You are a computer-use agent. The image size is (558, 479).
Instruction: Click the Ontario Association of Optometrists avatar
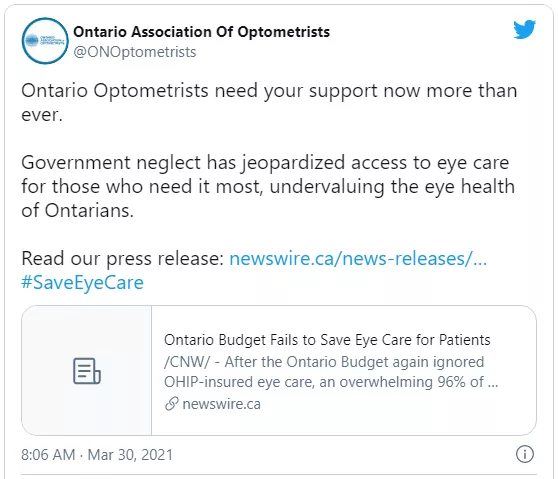tap(45, 41)
